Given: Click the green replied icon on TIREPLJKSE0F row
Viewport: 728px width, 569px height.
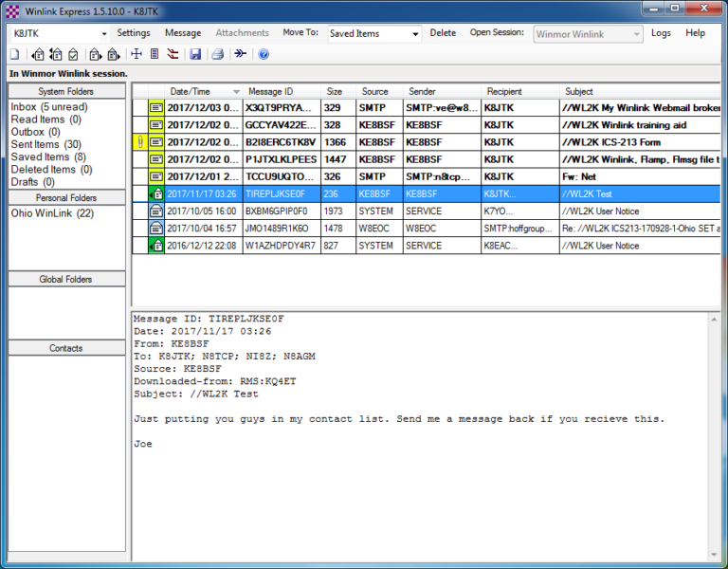Looking at the screenshot, I should pyautogui.click(x=156, y=193).
